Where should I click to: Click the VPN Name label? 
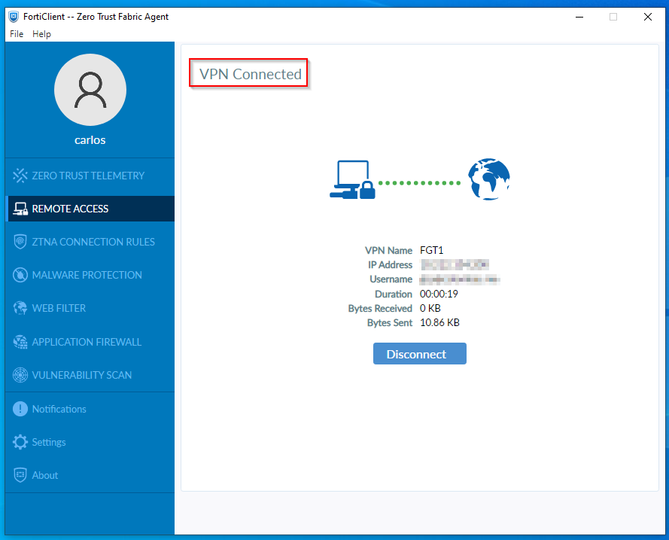[x=388, y=250]
